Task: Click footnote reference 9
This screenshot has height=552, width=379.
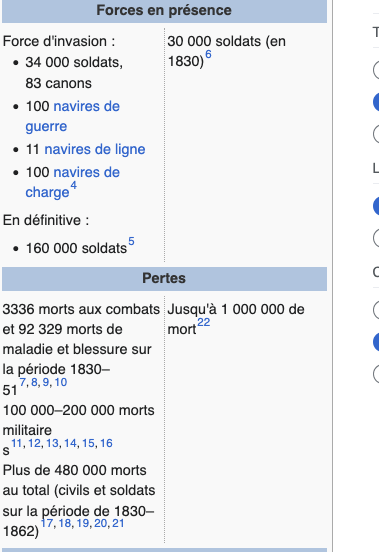Action: coord(46,382)
